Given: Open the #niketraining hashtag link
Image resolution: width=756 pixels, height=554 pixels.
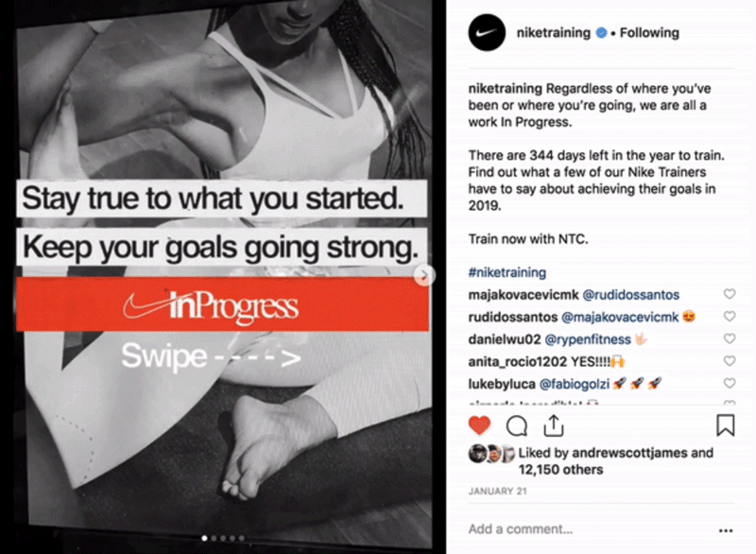Looking at the screenshot, I should (507, 272).
